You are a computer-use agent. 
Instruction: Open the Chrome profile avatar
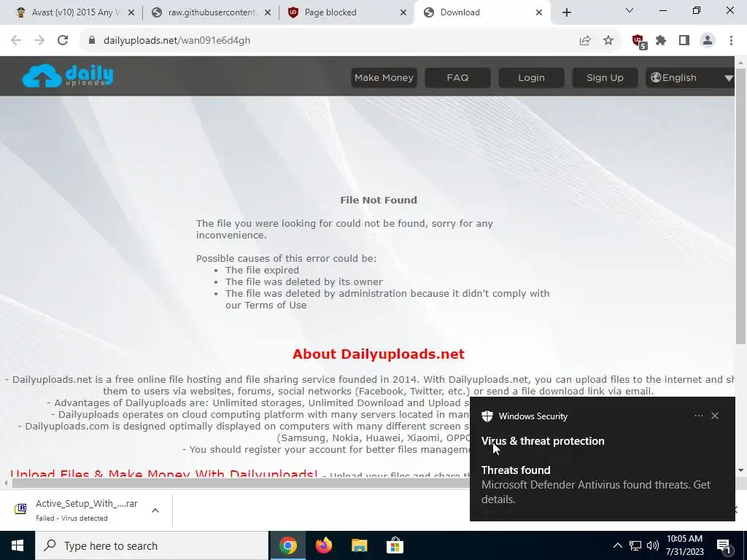click(708, 41)
